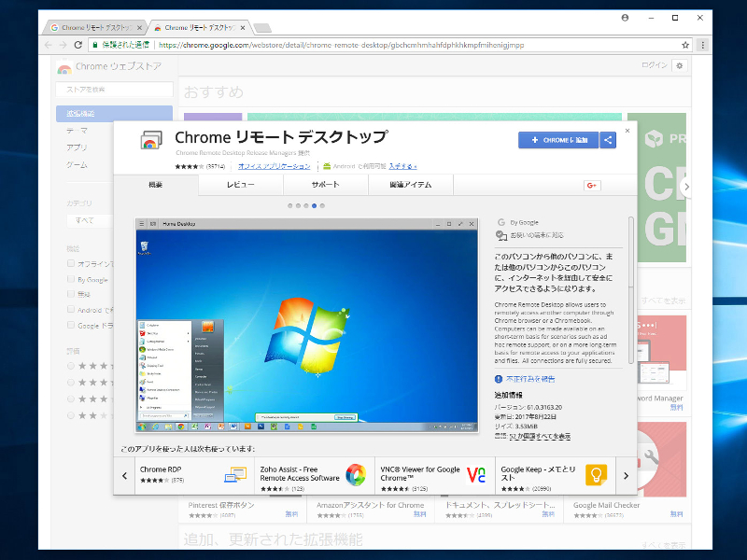747x560 pixels.
Task: Switch to the 関連アイテム tab
Action: (x=411, y=185)
